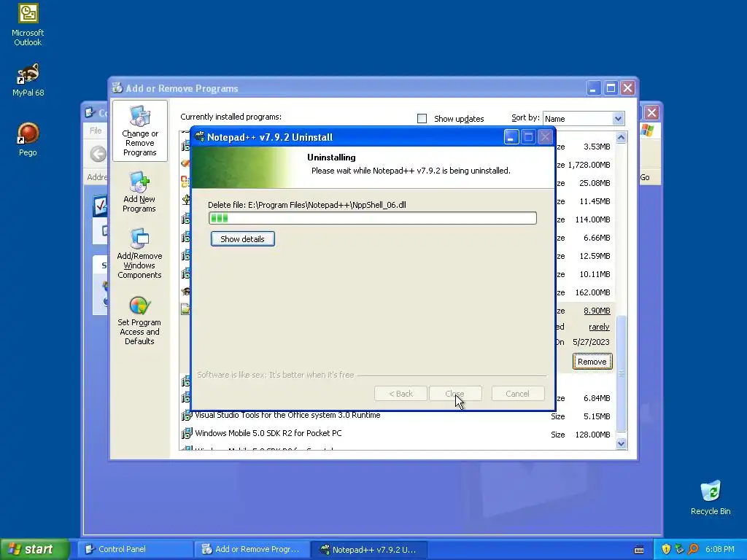747x560 pixels.
Task: Open Pego desktop shortcut
Action: 28,139
